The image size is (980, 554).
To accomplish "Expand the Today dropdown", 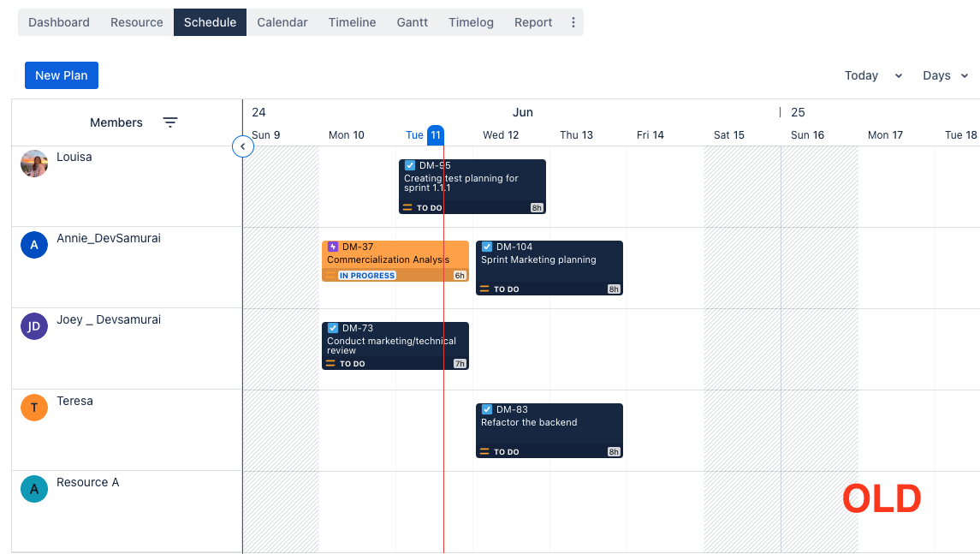I will (x=899, y=75).
